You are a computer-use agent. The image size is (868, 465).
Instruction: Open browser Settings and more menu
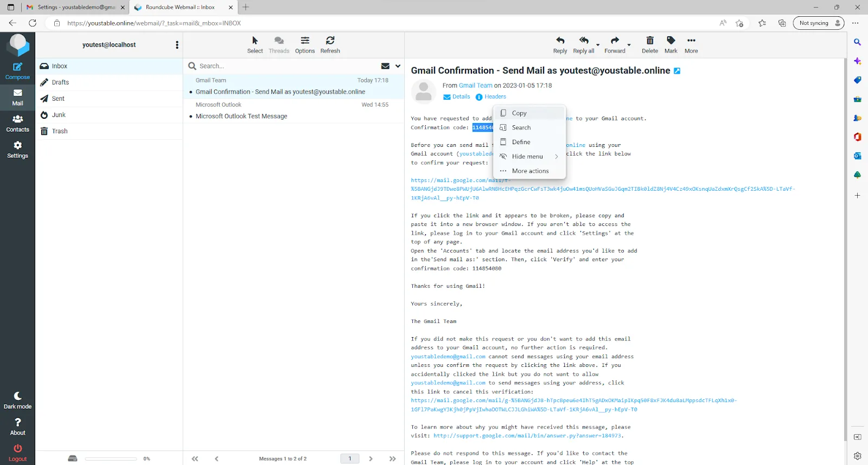click(x=856, y=23)
